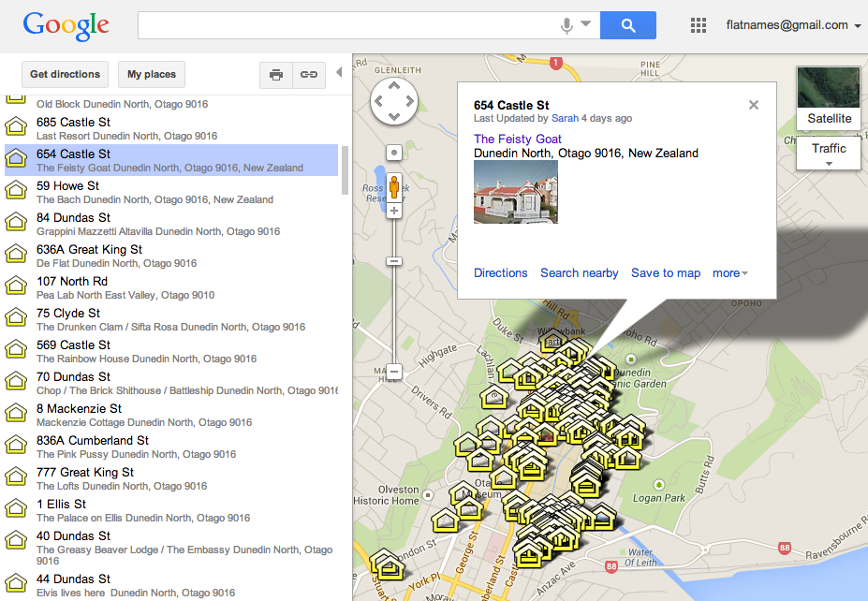868x601 pixels.
Task: Open the Google apps grid
Action: coord(698,25)
